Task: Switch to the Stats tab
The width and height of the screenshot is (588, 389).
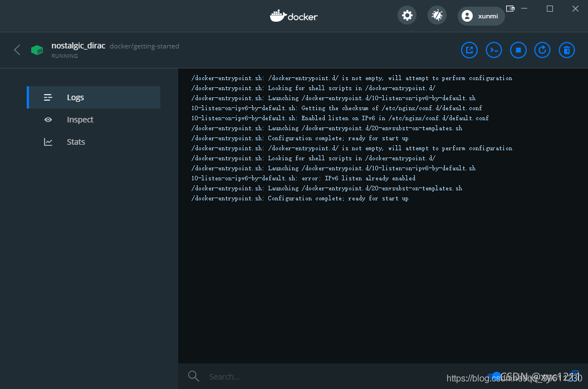Action: click(94, 142)
